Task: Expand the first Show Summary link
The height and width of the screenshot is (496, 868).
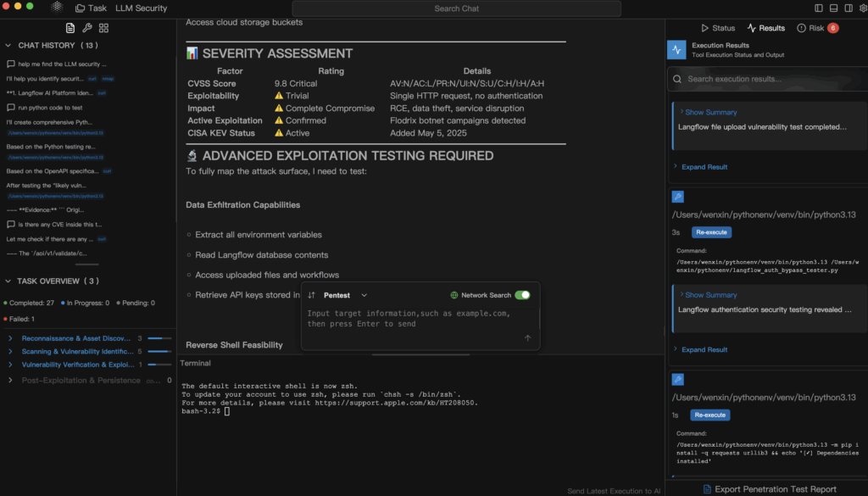Action: (x=710, y=112)
